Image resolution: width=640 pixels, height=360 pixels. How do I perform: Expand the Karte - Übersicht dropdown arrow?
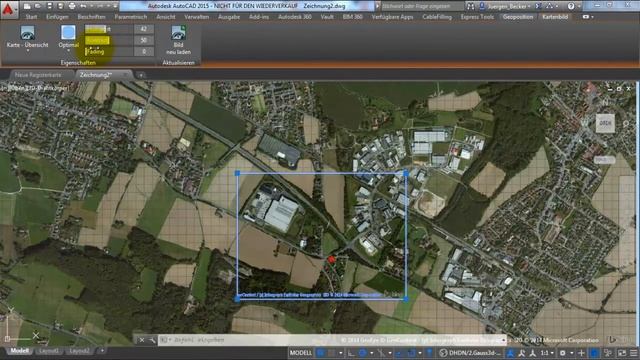pos(27,51)
